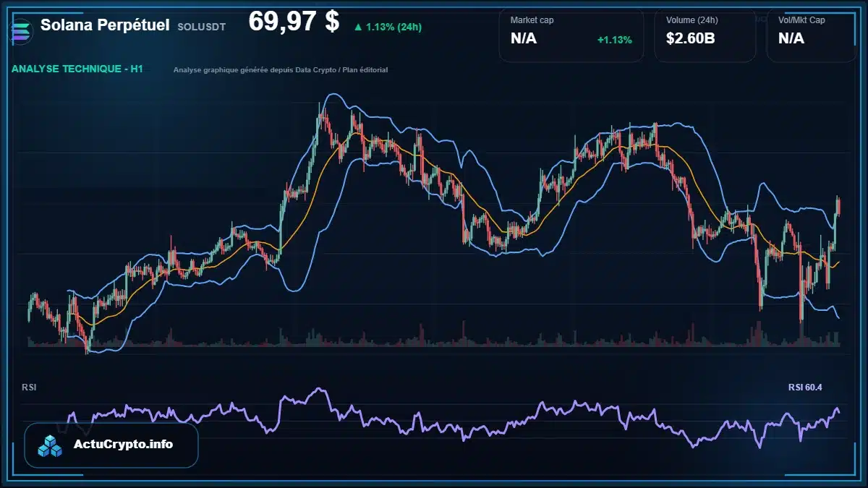
Task: Click the RSI 60.4 value label
Action: pyautogui.click(x=805, y=388)
